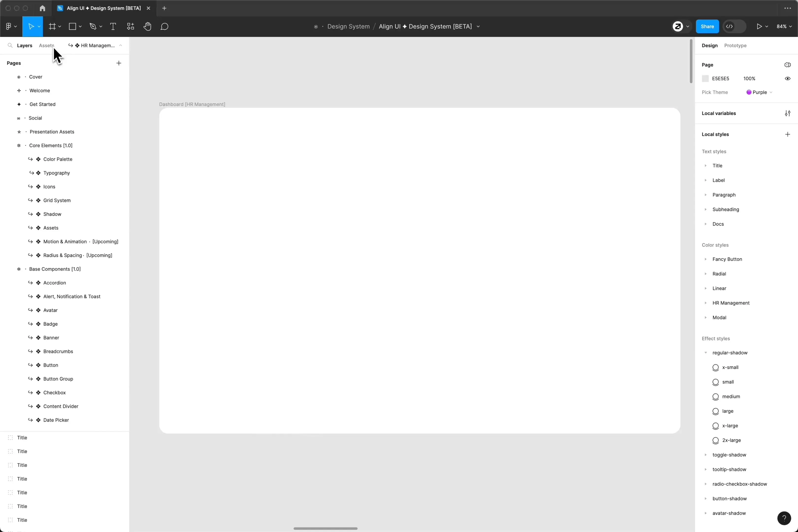The width and height of the screenshot is (798, 532).
Task: Open the Typography page
Action: [x=57, y=173]
